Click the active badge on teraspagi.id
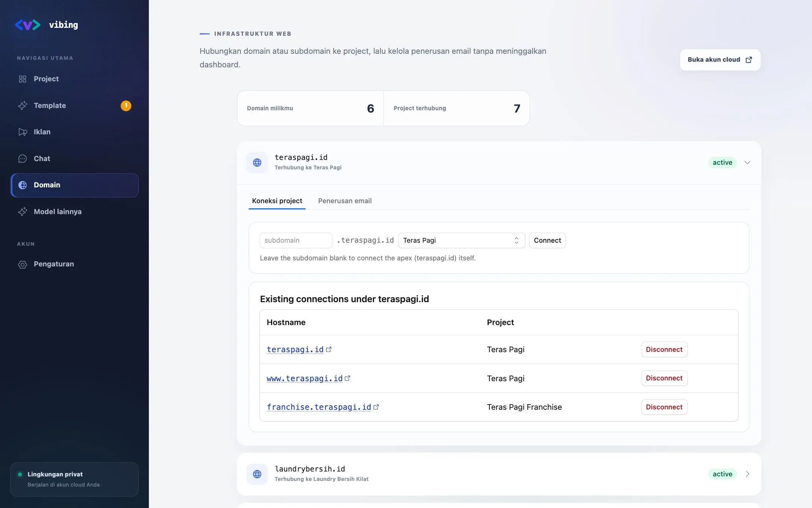The image size is (812, 508). point(723,163)
